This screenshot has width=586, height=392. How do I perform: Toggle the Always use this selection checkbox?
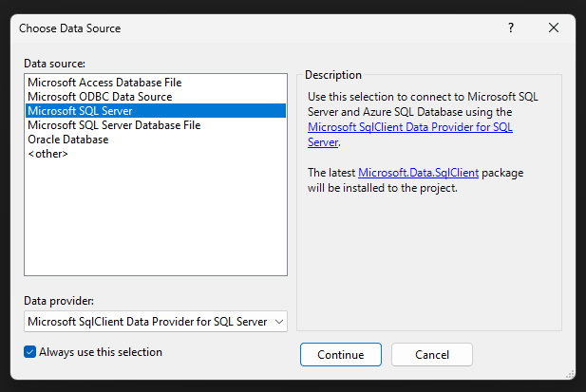30,352
